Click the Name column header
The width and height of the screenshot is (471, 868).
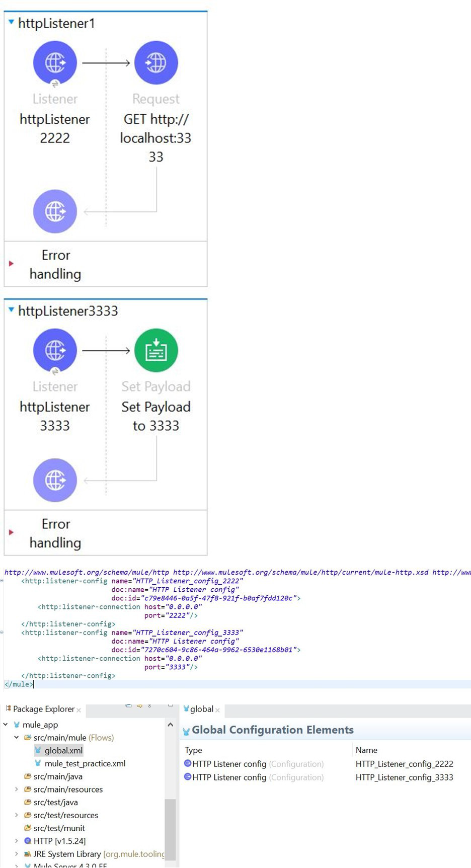(x=366, y=750)
